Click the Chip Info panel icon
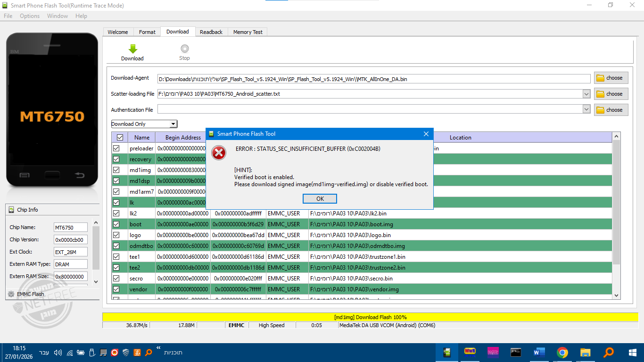The image size is (644, 362). click(11, 210)
